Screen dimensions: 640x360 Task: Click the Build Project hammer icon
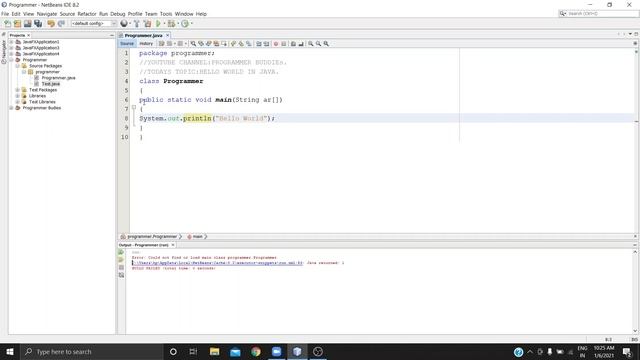click(136, 24)
